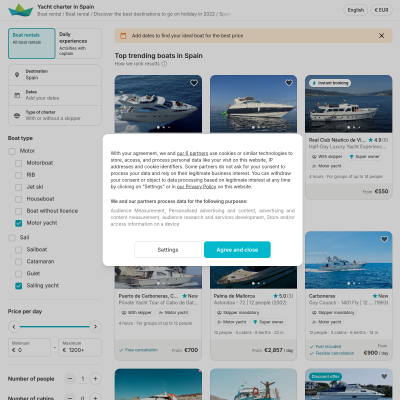Click the €2,857 price on Palma listing
Image resolution: width=400 pixels, height=400 pixels.
273,350
